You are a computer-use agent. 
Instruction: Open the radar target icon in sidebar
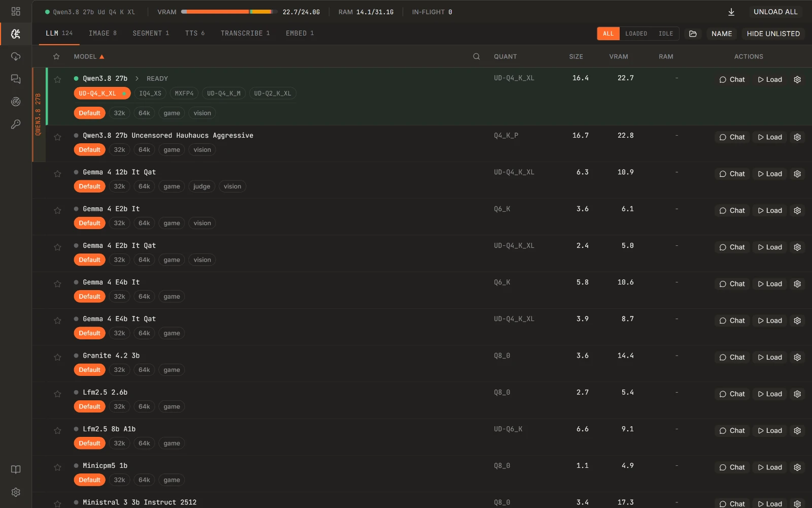point(16,102)
